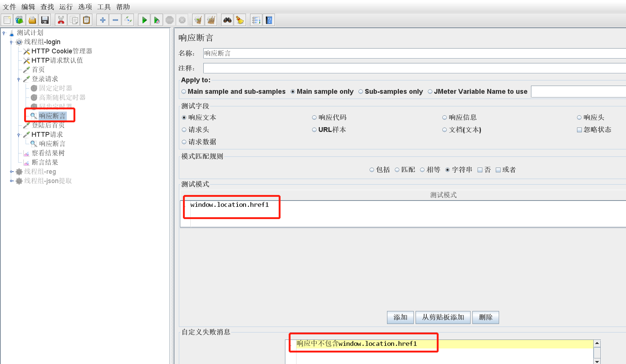Tick the 或者 checkbox
Image resolution: width=626 pixels, height=364 pixels.
pos(506,170)
